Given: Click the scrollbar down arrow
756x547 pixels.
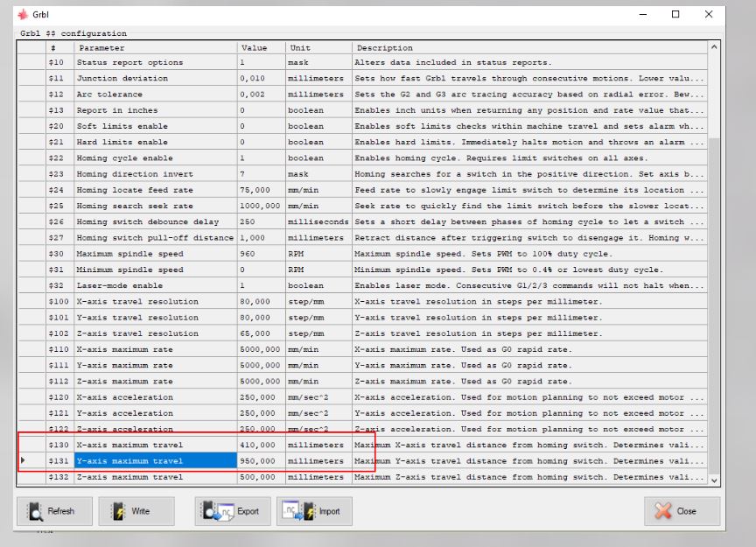Looking at the screenshot, I should [714, 480].
